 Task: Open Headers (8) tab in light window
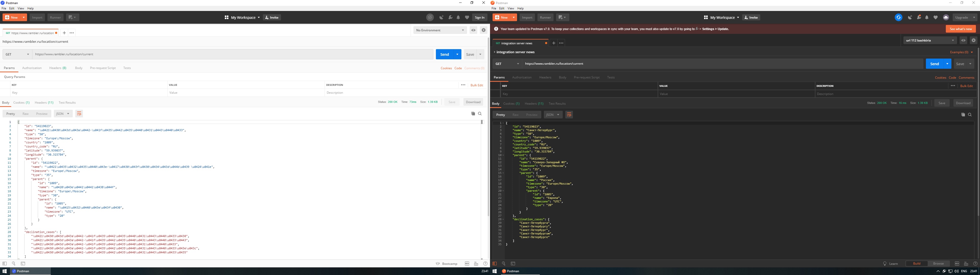57,68
